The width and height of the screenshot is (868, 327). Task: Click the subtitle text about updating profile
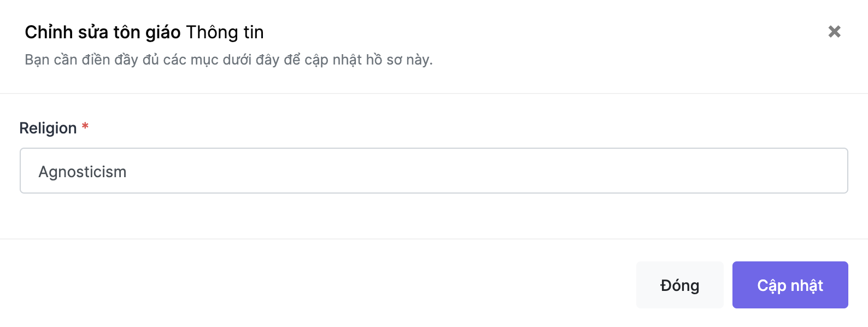[x=228, y=60]
